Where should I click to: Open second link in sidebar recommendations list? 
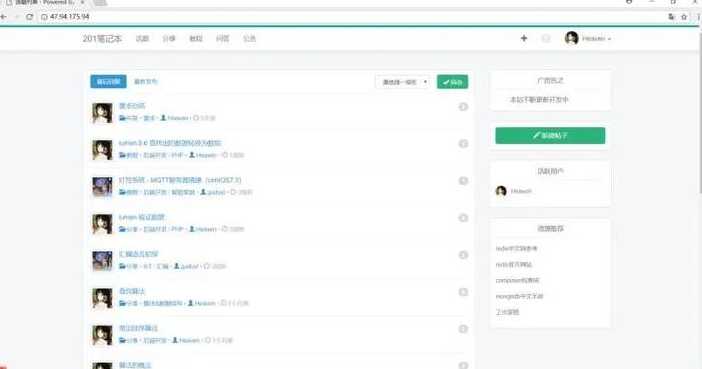[514, 265]
